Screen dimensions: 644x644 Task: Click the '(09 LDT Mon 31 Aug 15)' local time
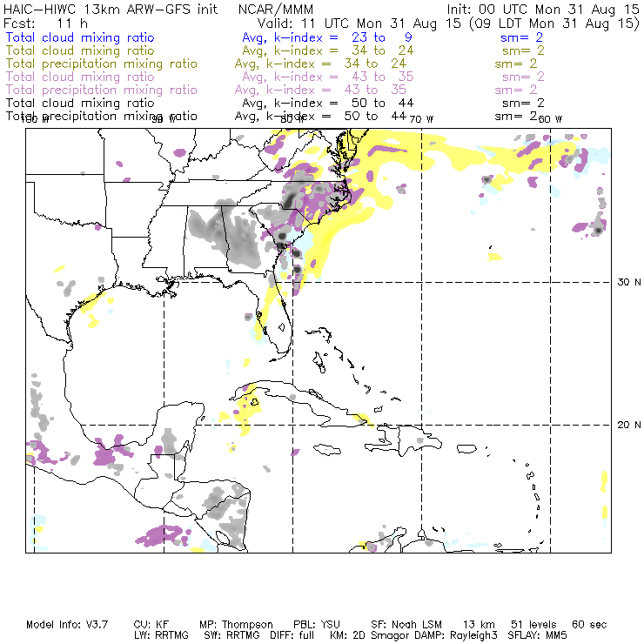[554, 23]
